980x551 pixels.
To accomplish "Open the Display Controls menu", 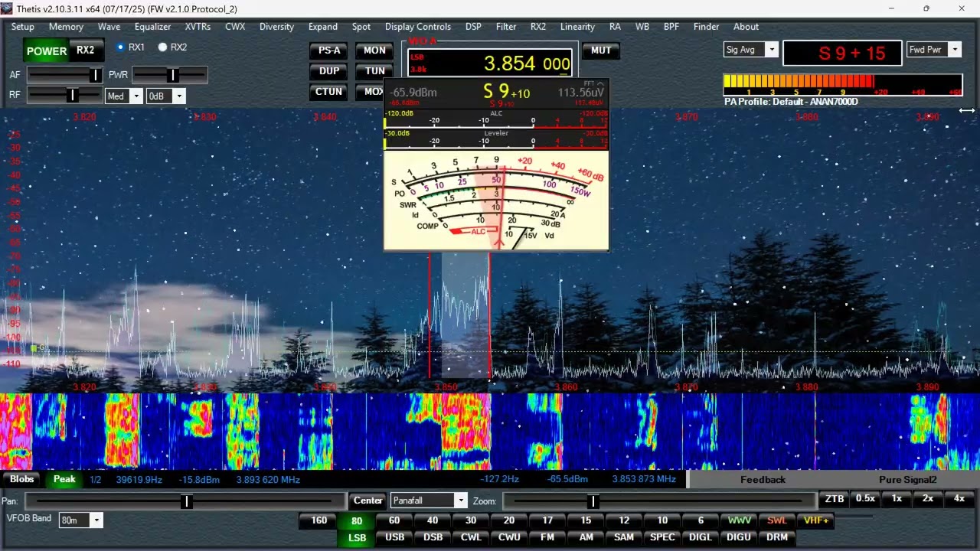I will pos(418,27).
